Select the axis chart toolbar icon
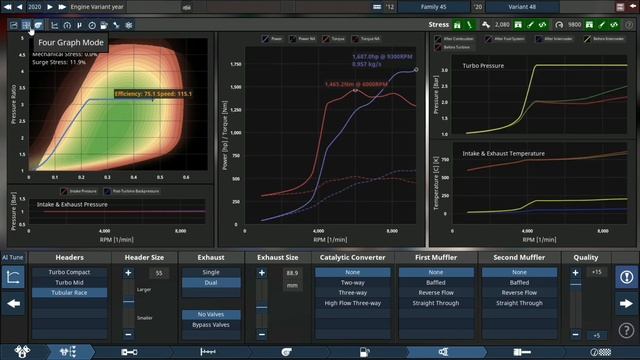The height and width of the screenshot is (360, 640). click(54, 25)
